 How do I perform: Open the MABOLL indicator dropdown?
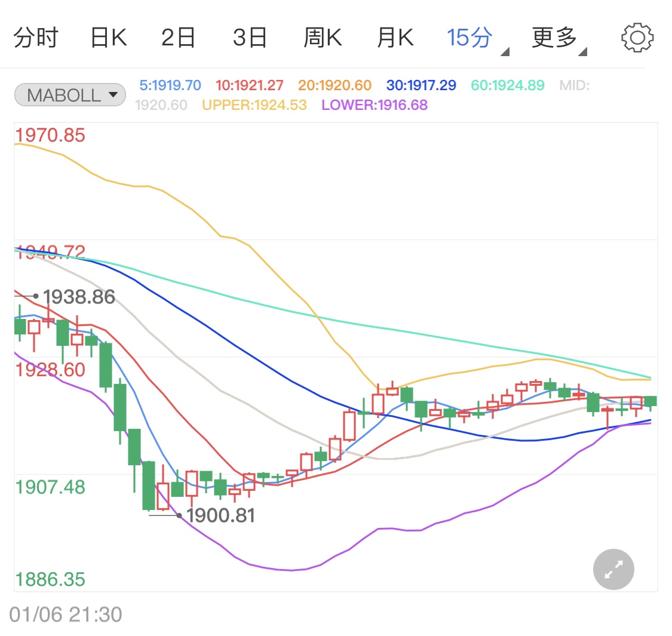pos(70,95)
